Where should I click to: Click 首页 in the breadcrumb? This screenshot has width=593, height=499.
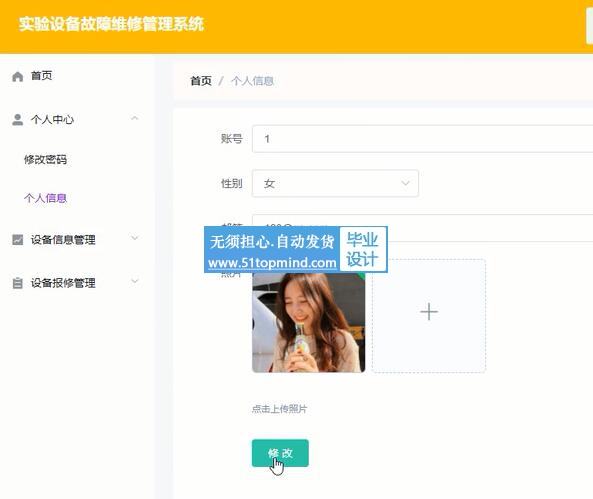(x=201, y=81)
